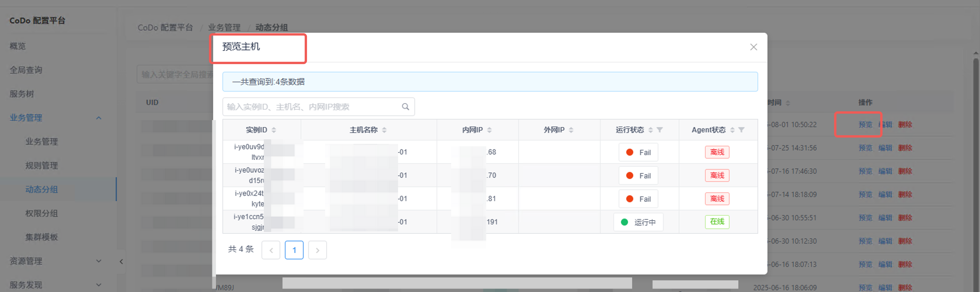The height and width of the screenshot is (292, 980).
Task: Focus the background global keyword search field
Action: pyautogui.click(x=175, y=74)
